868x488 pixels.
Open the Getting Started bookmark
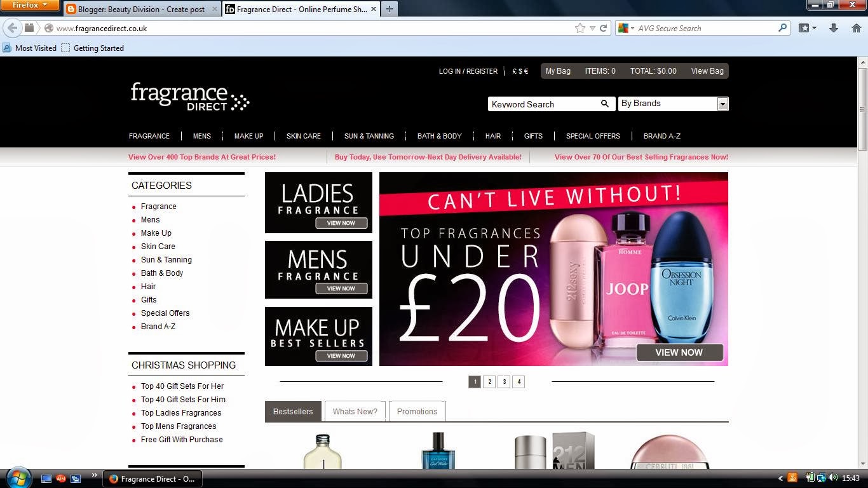click(x=93, y=48)
